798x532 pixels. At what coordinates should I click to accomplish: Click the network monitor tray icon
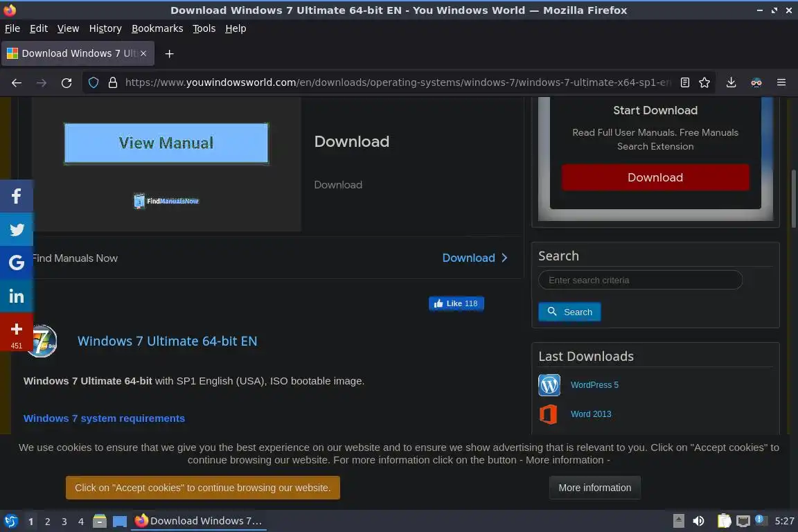[x=743, y=521]
